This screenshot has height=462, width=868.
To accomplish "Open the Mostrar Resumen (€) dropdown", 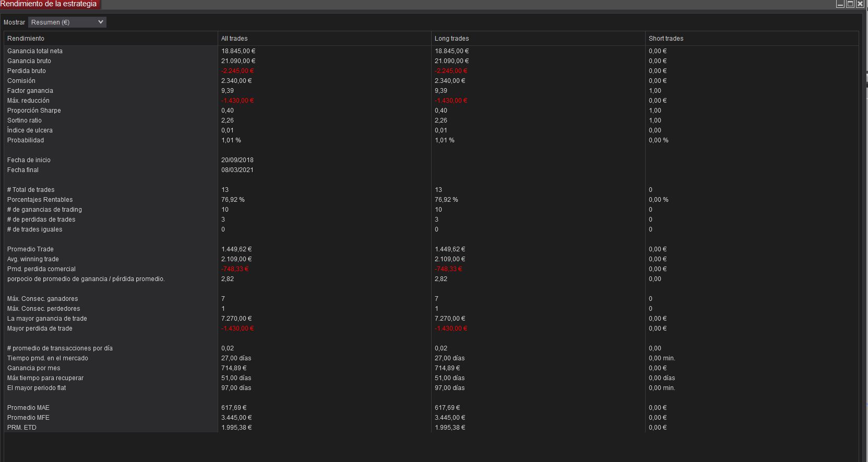I will tap(67, 22).
